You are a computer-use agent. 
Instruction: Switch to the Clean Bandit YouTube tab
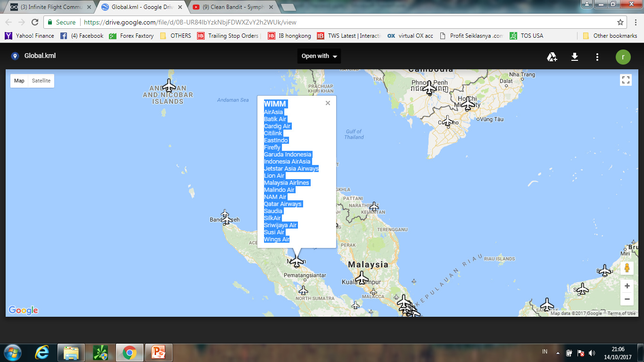click(x=232, y=7)
